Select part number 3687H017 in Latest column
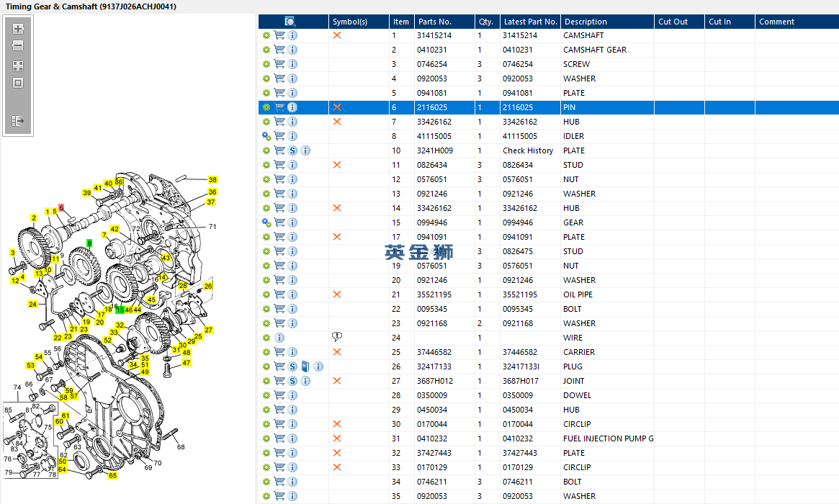Image resolution: width=839 pixels, height=504 pixels. [x=520, y=381]
